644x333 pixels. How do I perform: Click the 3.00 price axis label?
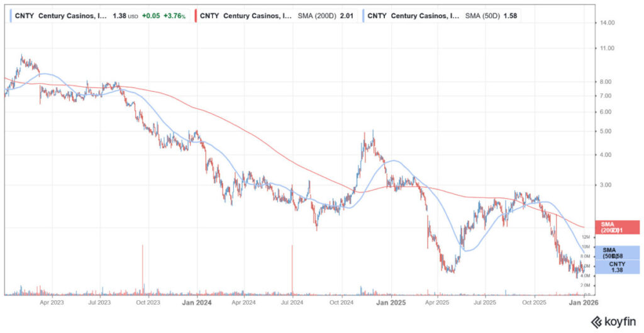point(604,185)
